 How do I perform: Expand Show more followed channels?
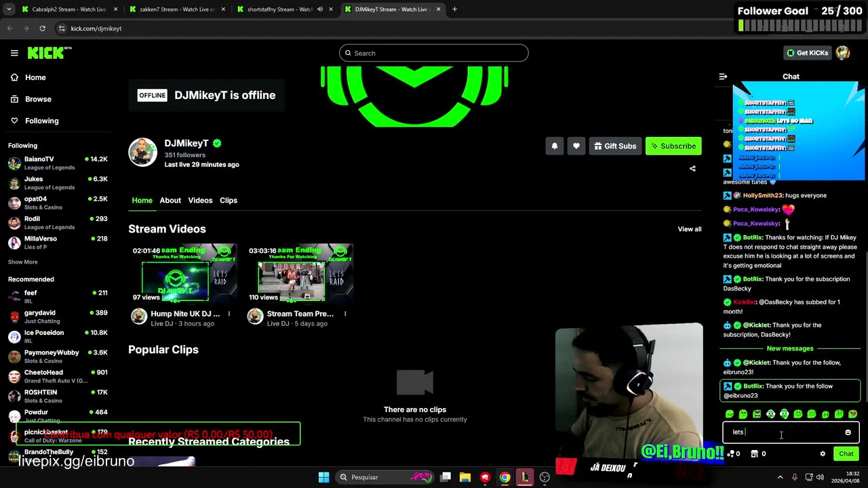point(23,262)
